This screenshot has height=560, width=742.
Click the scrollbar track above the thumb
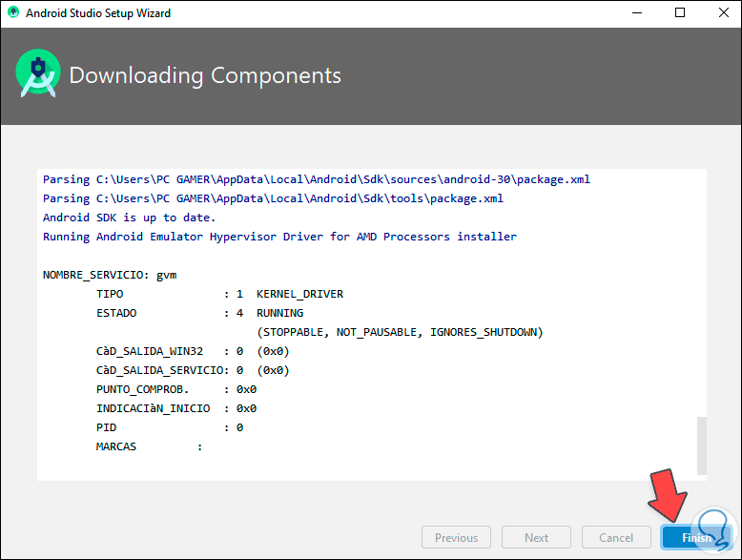pos(702,286)
